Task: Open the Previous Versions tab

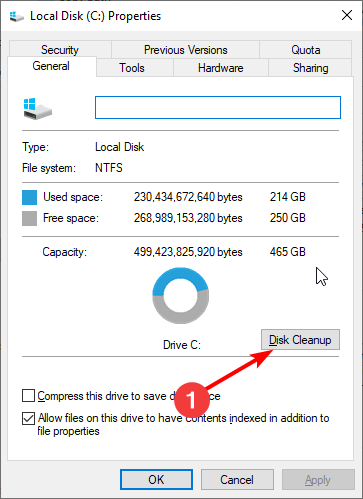Action: pyautogui.click(x=185, y=50)
